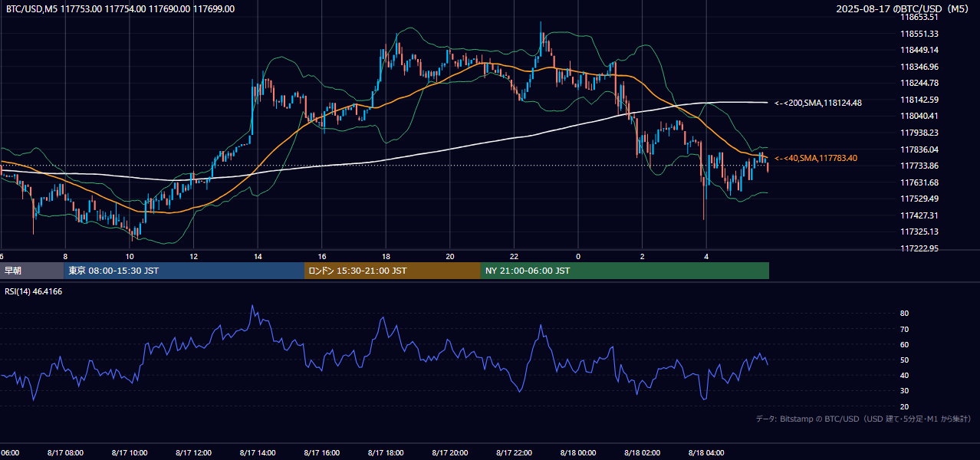Click hour tick 2 under price chart
The image size is (980, 460).
point(643,256)
